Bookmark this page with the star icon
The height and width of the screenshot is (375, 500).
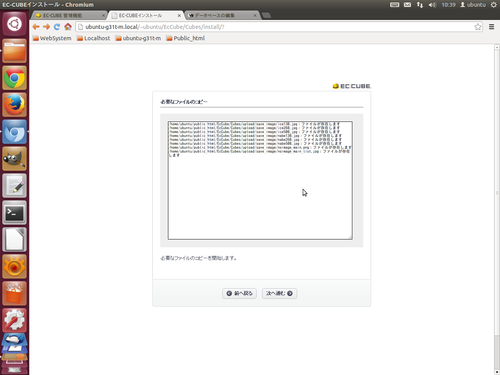point(478,27)
